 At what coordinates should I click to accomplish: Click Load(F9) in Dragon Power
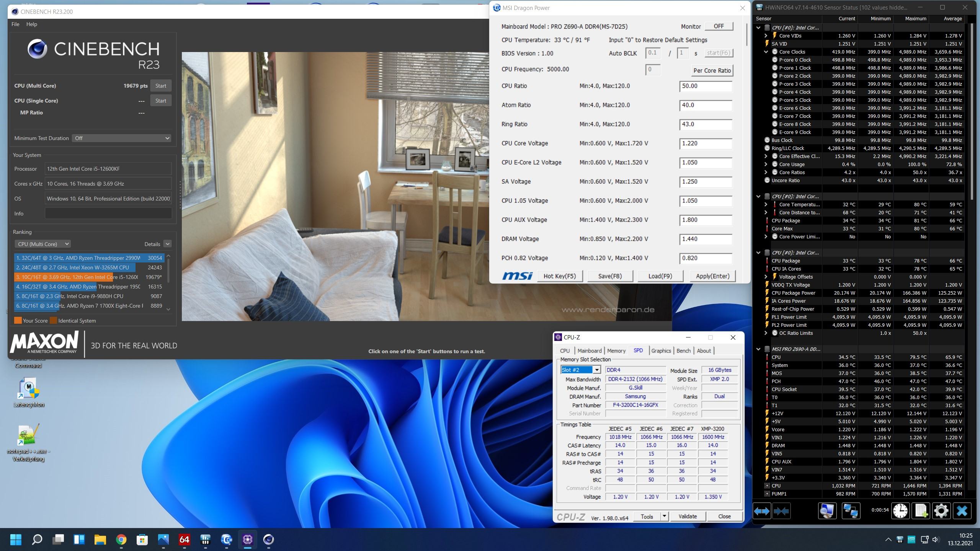[660, 276]
